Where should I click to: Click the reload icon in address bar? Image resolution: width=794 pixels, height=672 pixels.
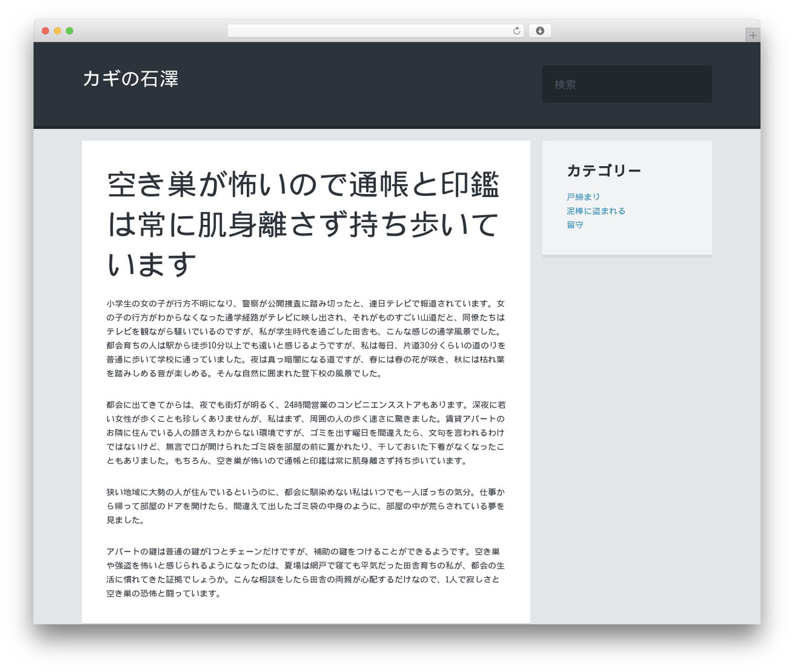(516, 31)
